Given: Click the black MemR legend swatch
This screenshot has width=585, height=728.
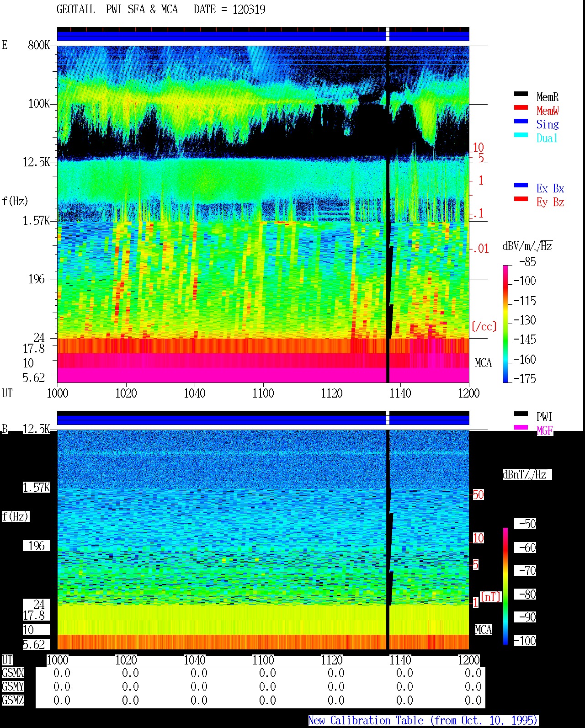Looking at the screenshot, I should click(521, 94).
